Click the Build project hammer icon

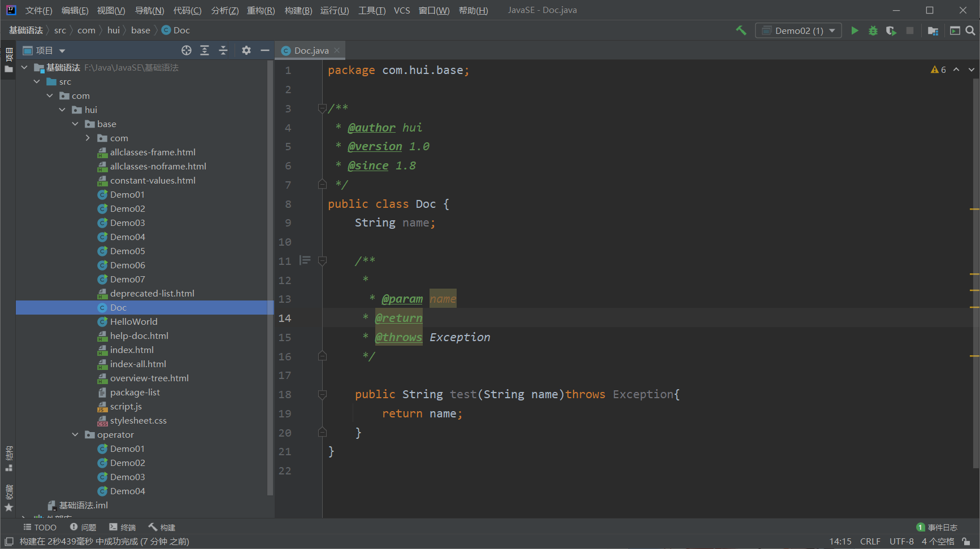(x=741, y=30)
